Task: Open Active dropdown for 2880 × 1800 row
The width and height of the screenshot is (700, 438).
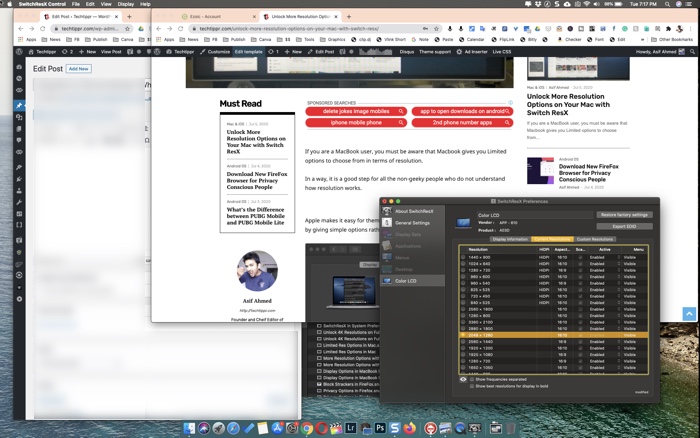Action: [604, 329]
